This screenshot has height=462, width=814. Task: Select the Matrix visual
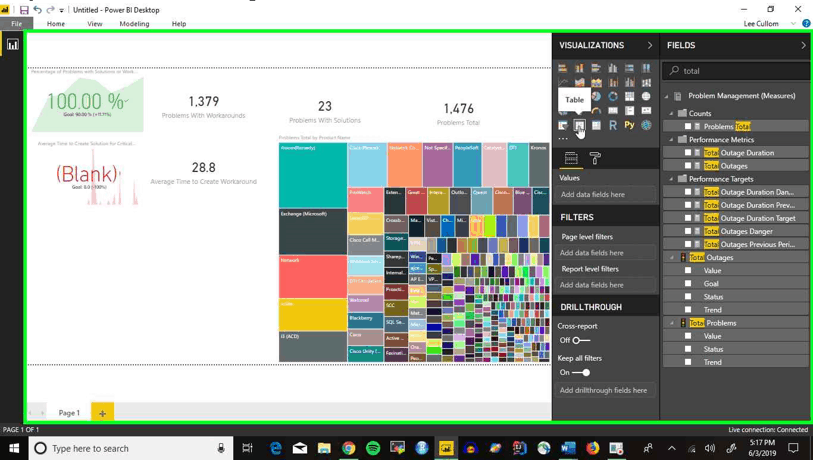pyautogui.click(x=596, y=125)
